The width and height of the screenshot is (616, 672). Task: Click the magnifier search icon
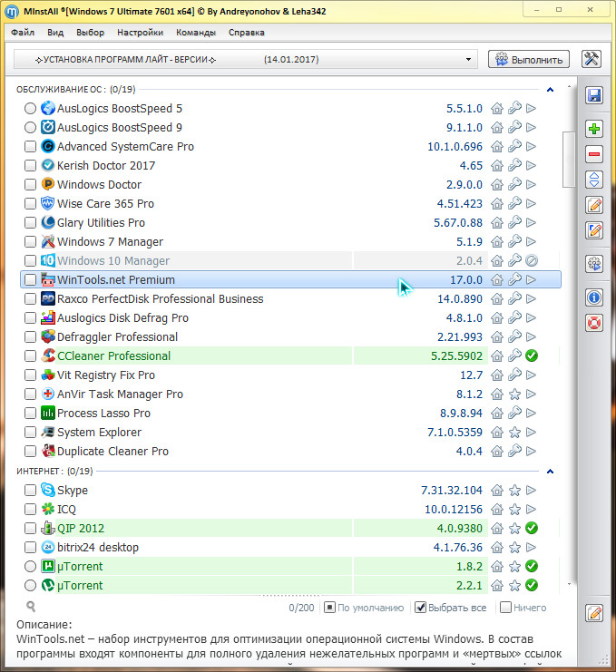(31, 606)
